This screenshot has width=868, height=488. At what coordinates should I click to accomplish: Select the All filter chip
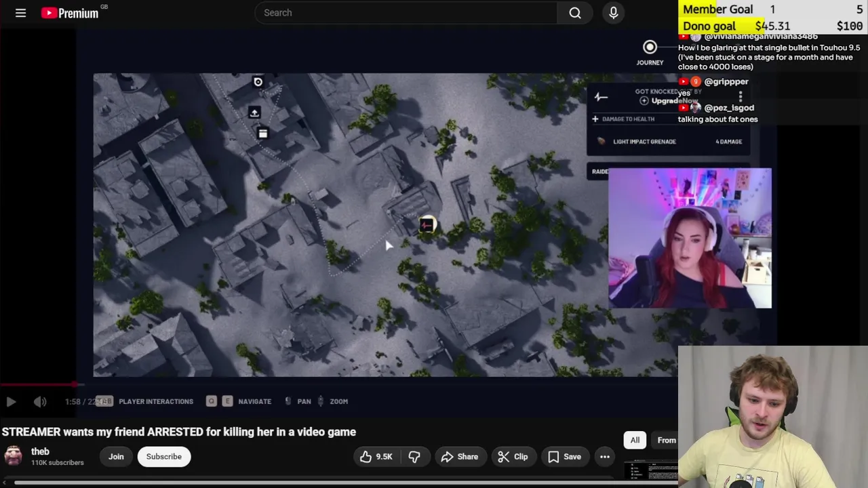pyautogui.click(x=635, y=441)
